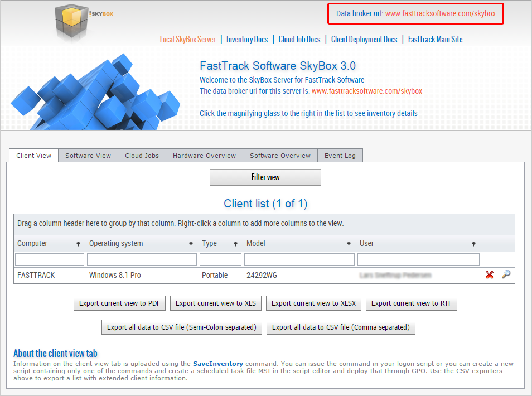This screenshot has width=532, height=396.
Task: Focus the Operating system filter input
Action: click(142, 259)
